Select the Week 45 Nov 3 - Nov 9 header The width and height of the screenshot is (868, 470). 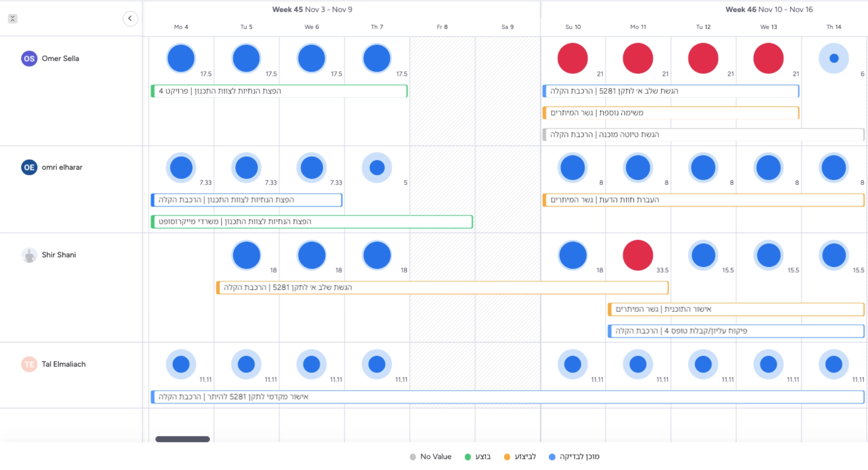[x=312, y=10]
